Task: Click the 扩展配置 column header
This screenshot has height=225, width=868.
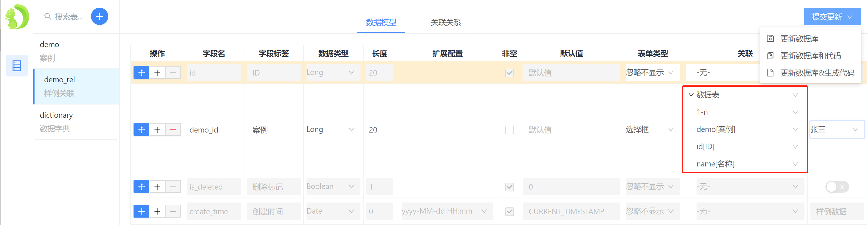Action: 447,53
